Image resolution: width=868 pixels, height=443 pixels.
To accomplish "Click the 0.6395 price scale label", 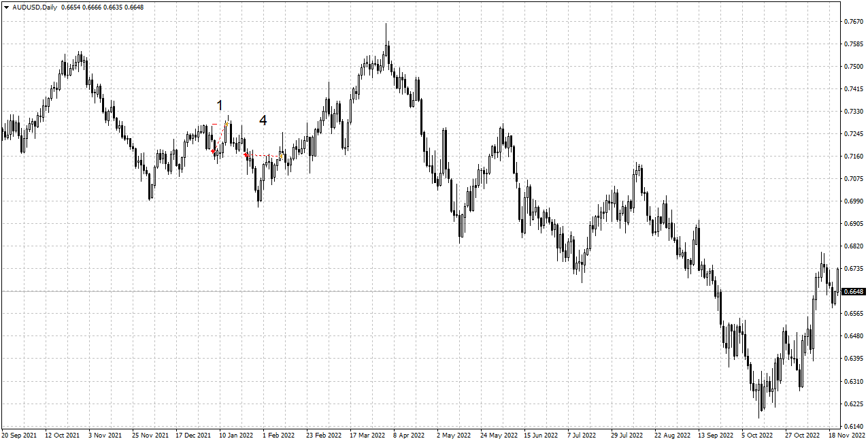I will (854, 359).
